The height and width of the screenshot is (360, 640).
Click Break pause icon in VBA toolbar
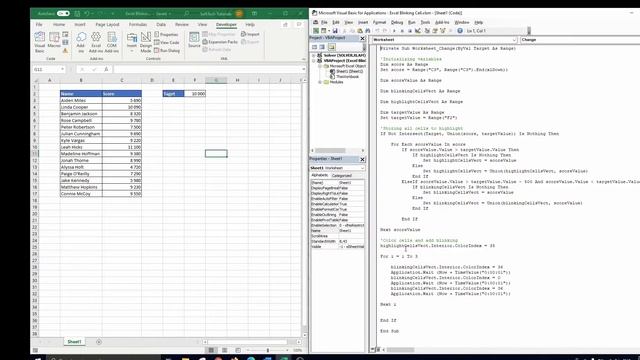click(402, 31)
